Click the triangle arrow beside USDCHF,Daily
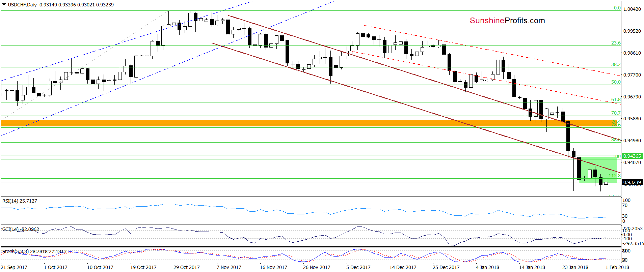Viewport: 644px width, 272px height. point(4,5)
